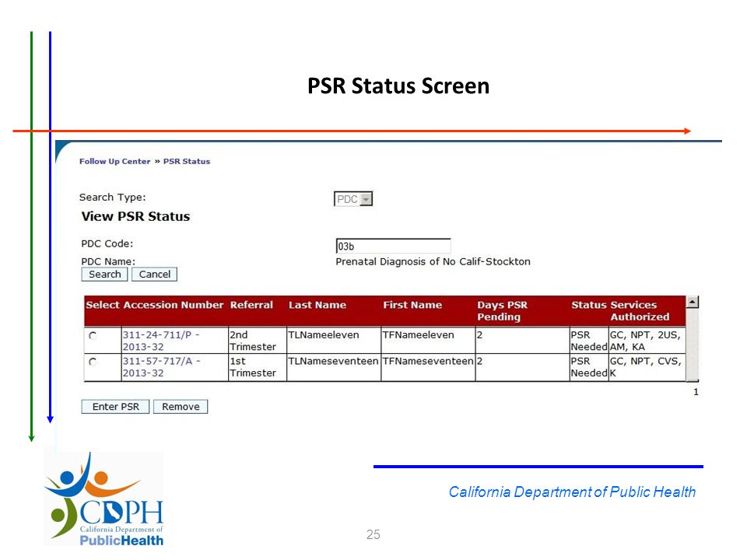Click the Enter PSR button
This screenshot has width=747, height=560.
tap(115, 407)
